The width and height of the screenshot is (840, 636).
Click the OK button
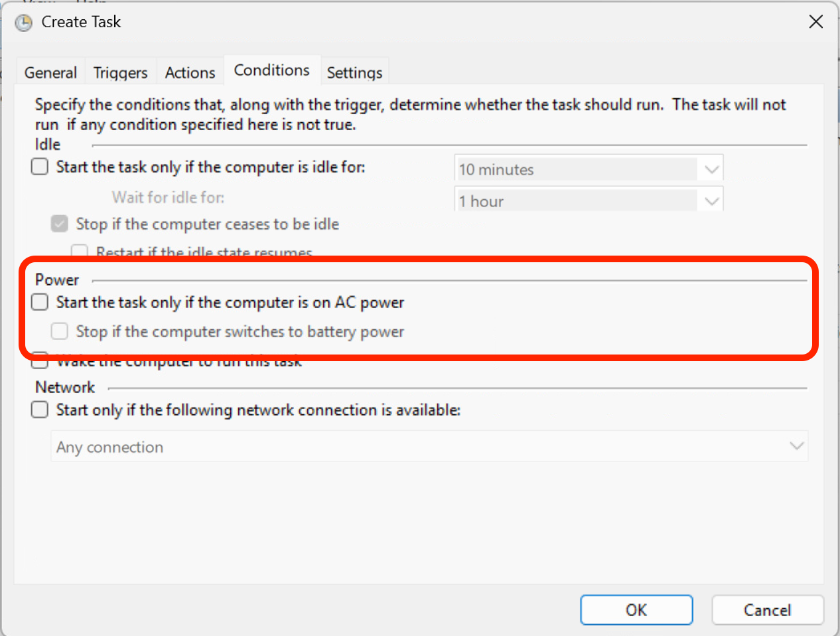coord(636,609)
